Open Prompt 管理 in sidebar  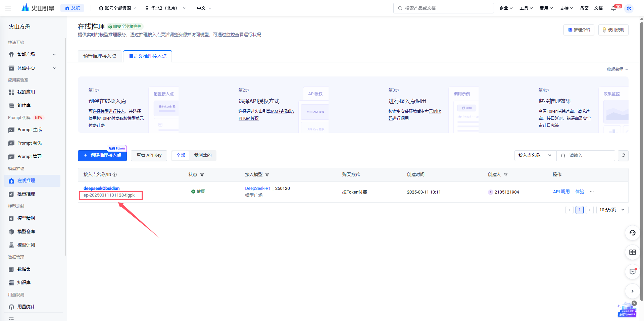pyautogui.click(x=32, y=156)
